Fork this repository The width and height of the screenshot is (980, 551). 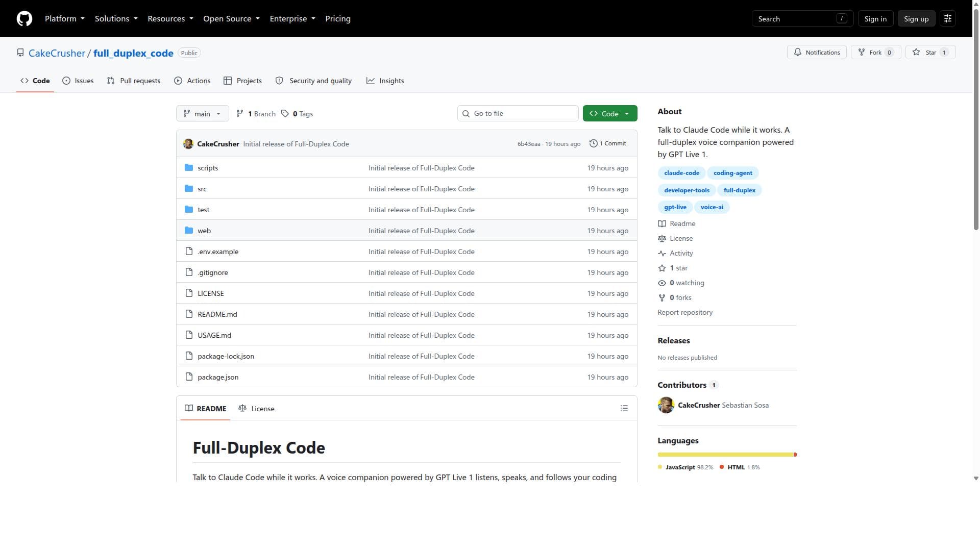(x=876, y=53)
